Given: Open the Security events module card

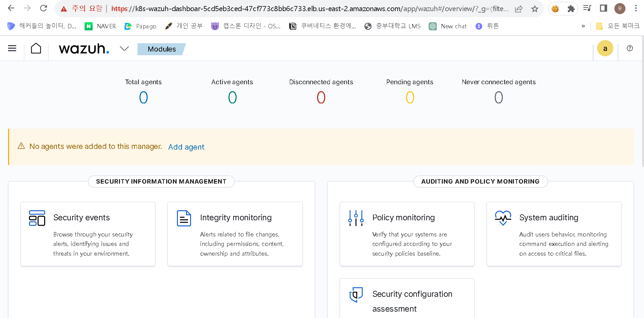Looking at the screenshot, I should coord(88,234).
